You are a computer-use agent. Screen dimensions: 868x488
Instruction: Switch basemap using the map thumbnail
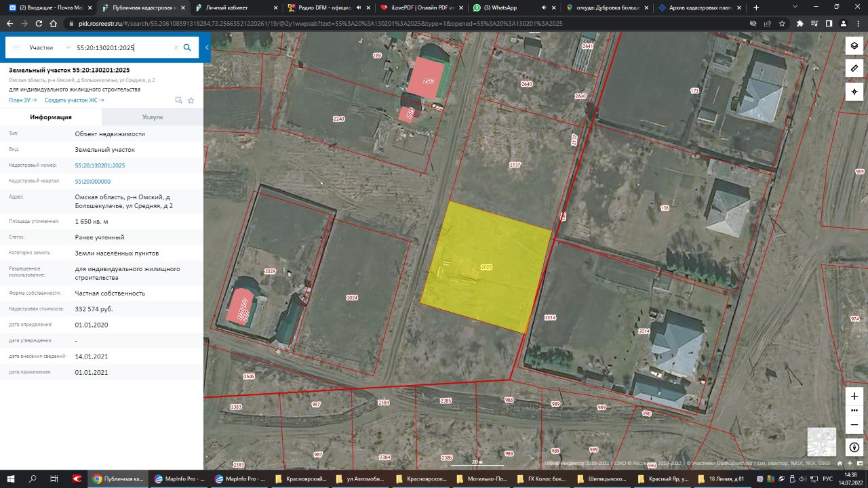pos(821,441)
